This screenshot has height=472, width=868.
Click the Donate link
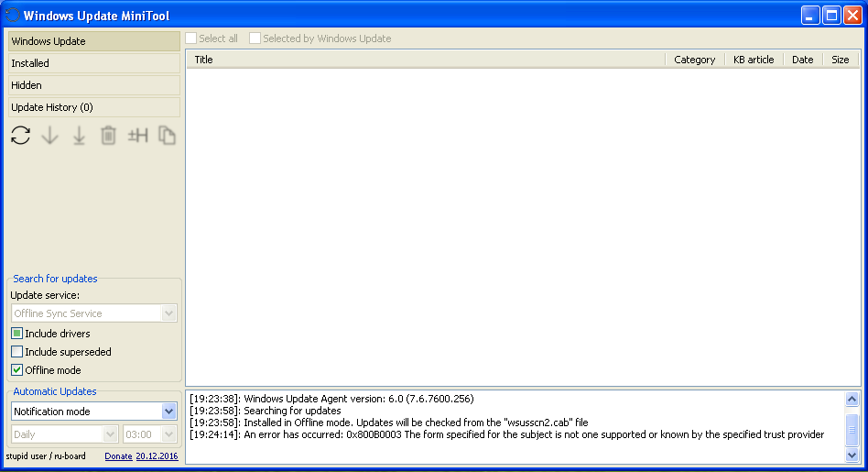(x=118, y=456)
